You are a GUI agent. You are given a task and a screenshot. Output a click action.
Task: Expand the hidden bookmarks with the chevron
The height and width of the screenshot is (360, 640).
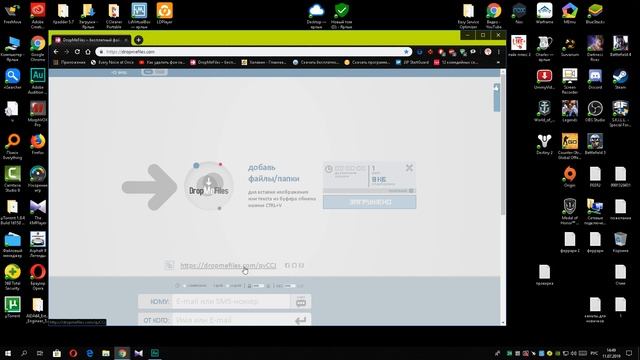[x=498, y=62]
